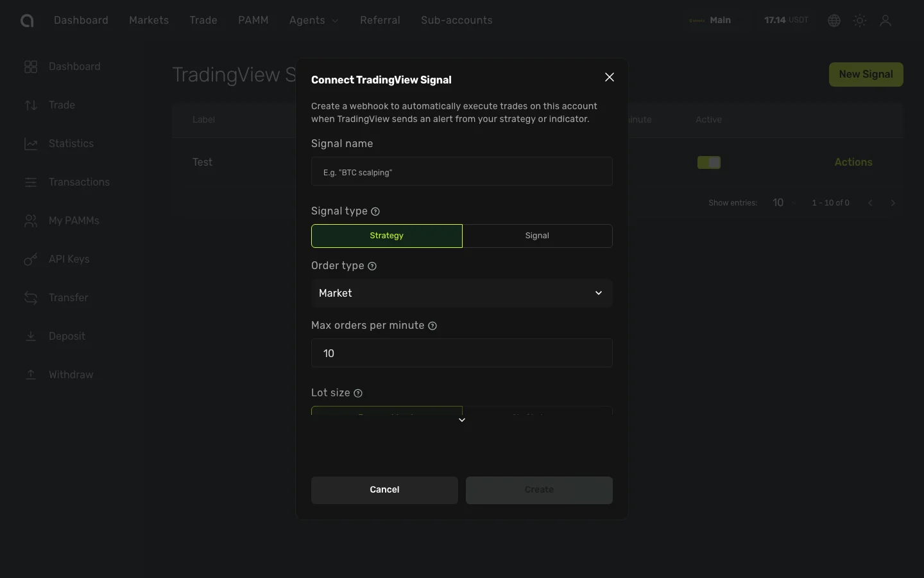Toggle light mode with the sun icon
The width and height of the screenshot is (924, 578).
(x=860, y=20)
